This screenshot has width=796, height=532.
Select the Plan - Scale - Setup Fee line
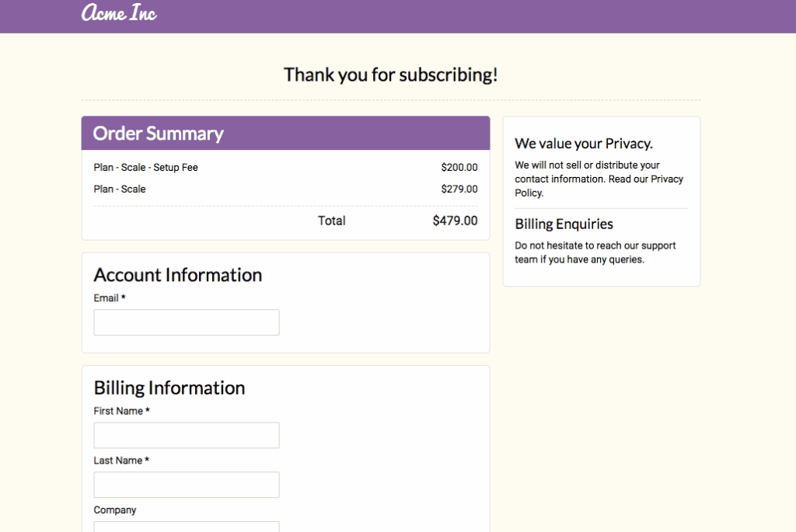point(145,167)
